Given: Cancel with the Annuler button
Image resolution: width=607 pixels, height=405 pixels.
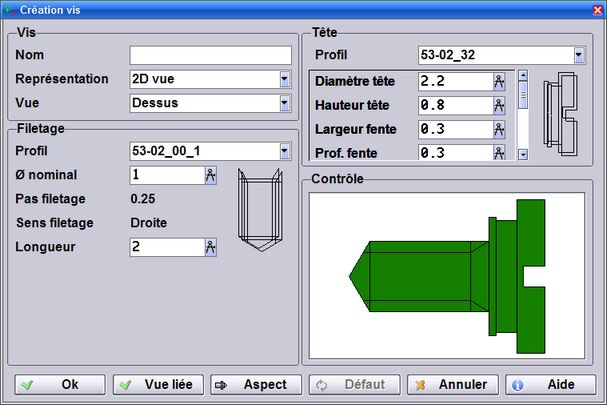Looking at the screenshot, I should pos(453,384).
